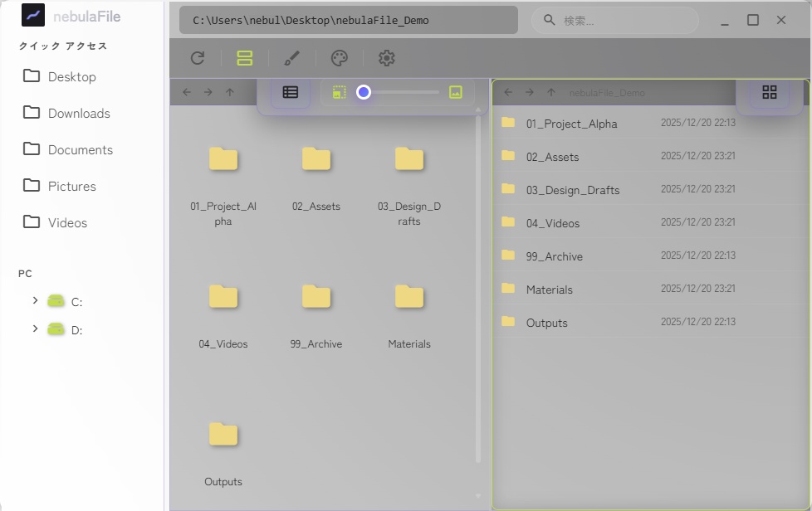Image resolution: width=812 pixels, height=511 pixels.
Task: Select Outputs folder icon in left pane
Action: click(x=223, y=435)
